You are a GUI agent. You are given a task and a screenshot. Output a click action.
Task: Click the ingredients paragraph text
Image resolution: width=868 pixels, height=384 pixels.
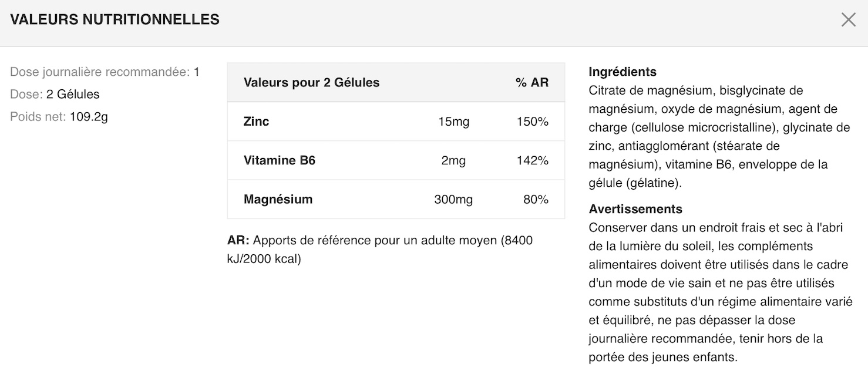click(719, 136)
